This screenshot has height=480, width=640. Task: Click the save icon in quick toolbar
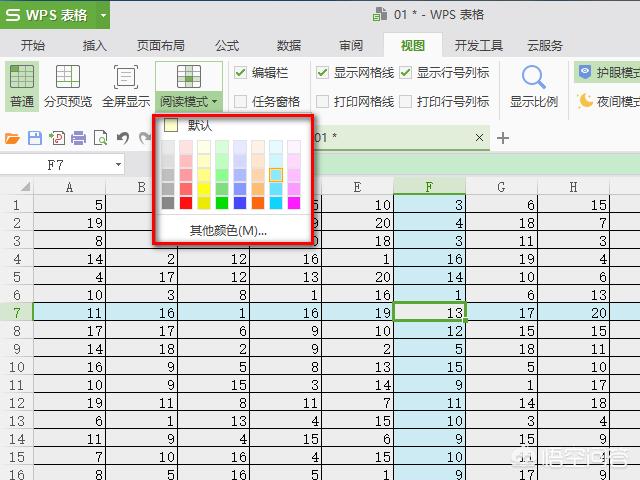[x=35, y=138]
